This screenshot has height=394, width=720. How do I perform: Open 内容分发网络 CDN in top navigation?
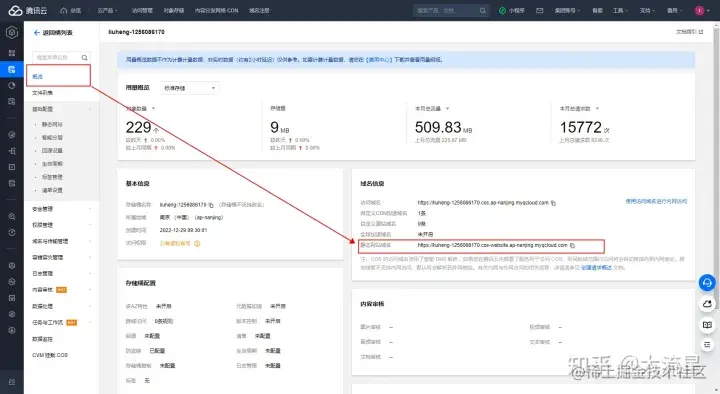point(216,11)
